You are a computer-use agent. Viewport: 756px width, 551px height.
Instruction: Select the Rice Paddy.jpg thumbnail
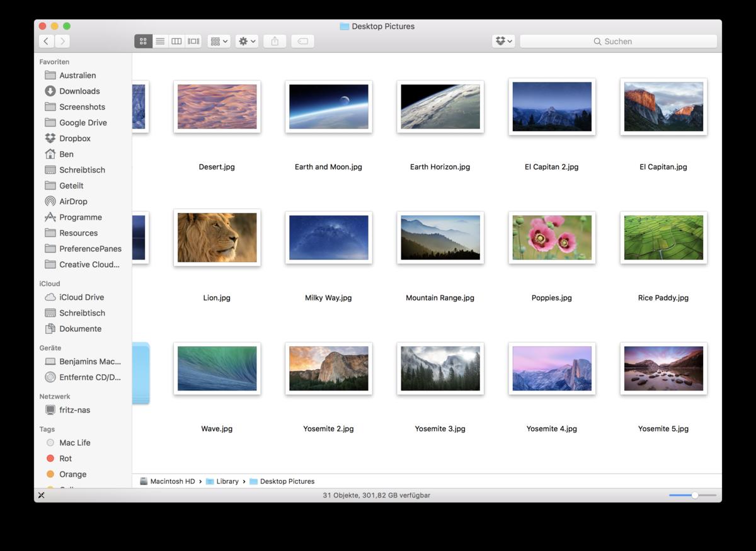pos(663,237)
